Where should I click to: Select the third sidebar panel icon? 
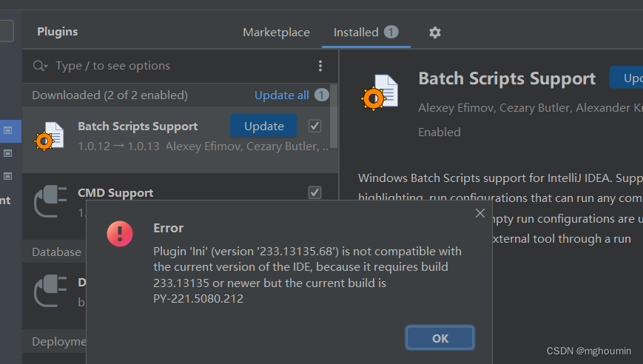click(x=8, y=176)
